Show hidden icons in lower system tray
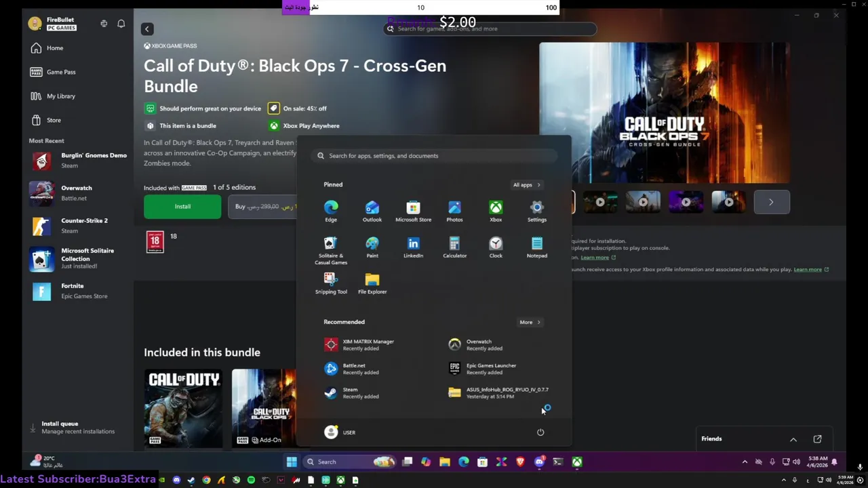 [x=784, y=480]
